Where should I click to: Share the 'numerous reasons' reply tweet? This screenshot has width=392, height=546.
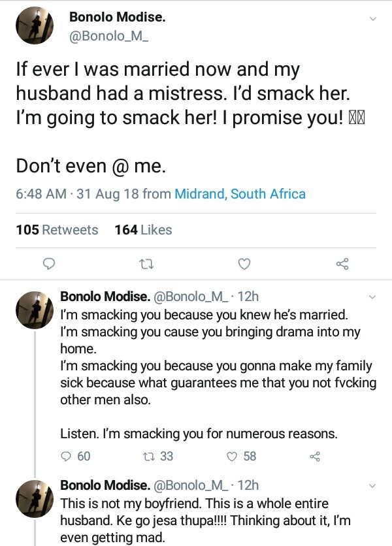tap(314, 456)
